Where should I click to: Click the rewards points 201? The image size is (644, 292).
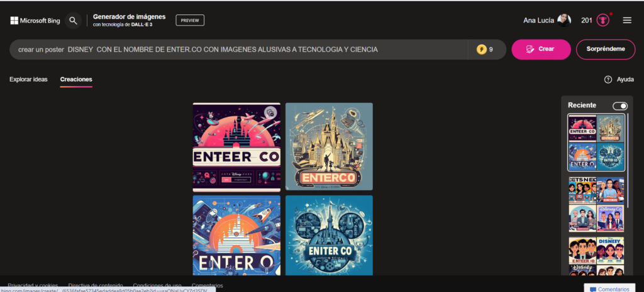(587, 20)
